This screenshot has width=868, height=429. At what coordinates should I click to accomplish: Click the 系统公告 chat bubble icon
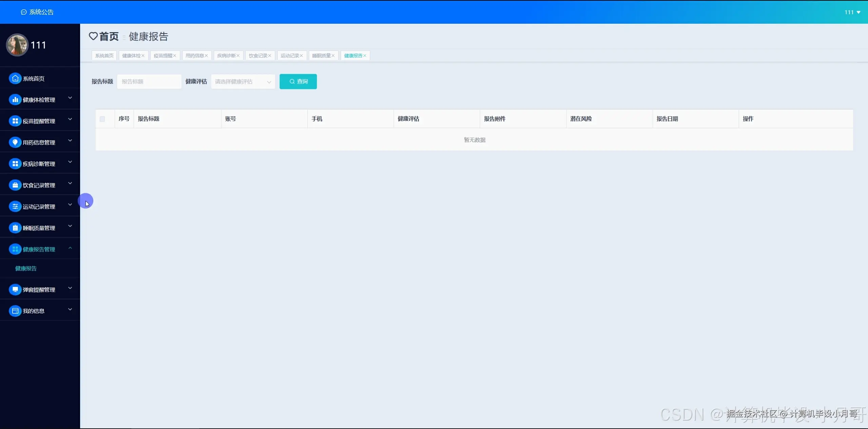[x=24, y=12]
